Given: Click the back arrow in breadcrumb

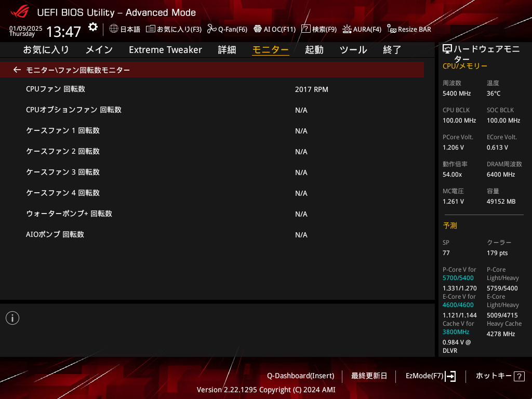Looking at the screenshot, I should (17, 70).
